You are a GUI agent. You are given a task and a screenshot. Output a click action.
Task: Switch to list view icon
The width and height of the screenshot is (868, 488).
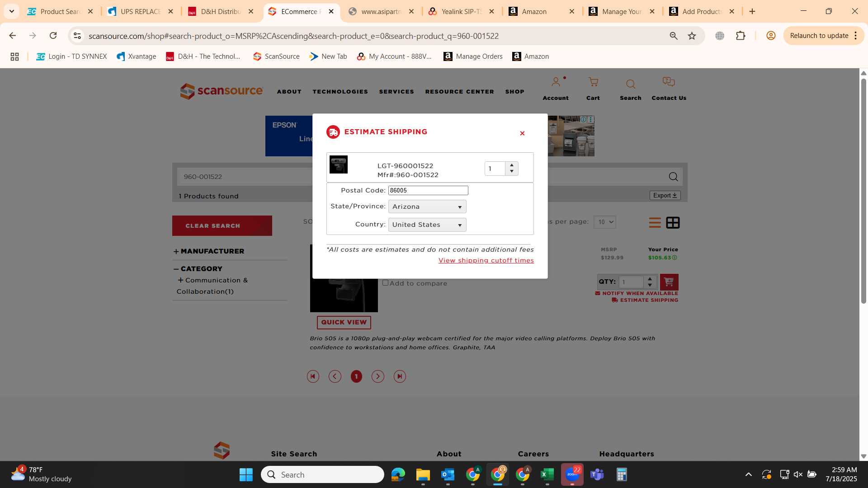point(655,223)
